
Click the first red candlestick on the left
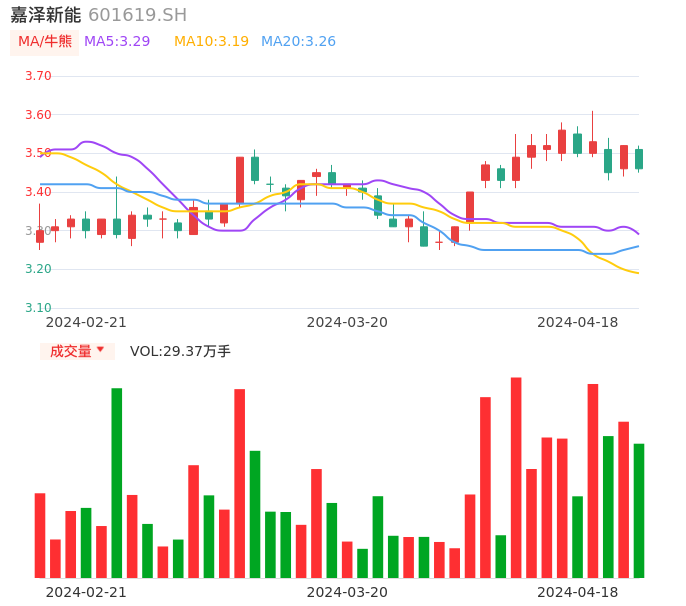click(40, 236)
